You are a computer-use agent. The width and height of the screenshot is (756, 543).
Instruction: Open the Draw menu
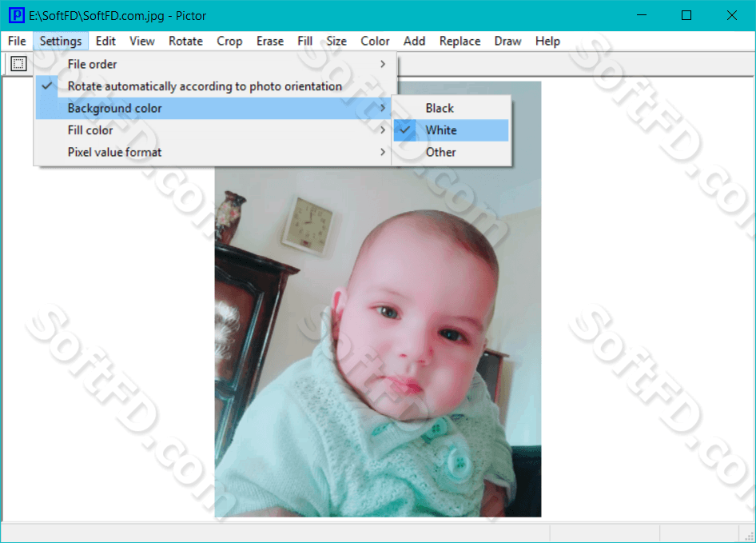(507, 41)
